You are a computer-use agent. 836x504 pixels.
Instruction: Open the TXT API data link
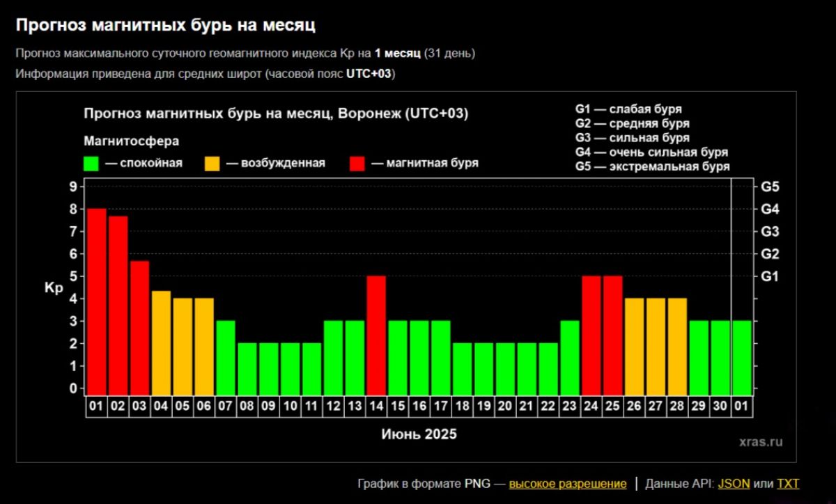(x=788, y=484)
